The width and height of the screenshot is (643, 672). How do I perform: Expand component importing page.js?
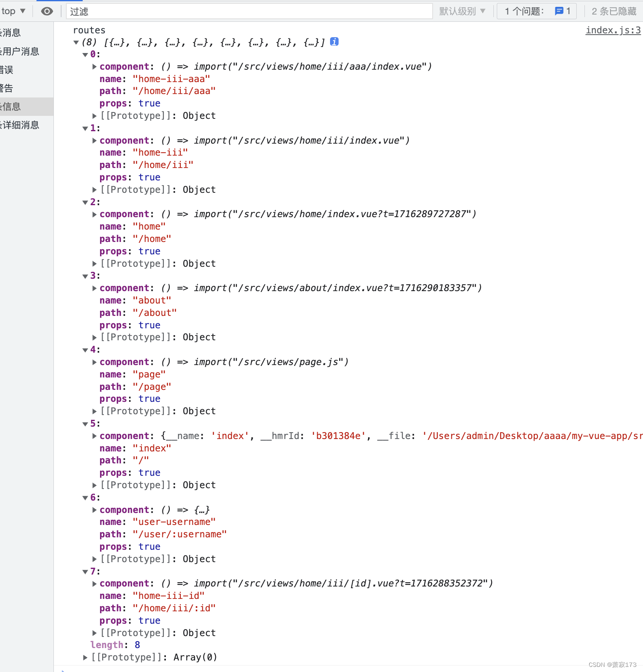[94, 362]
